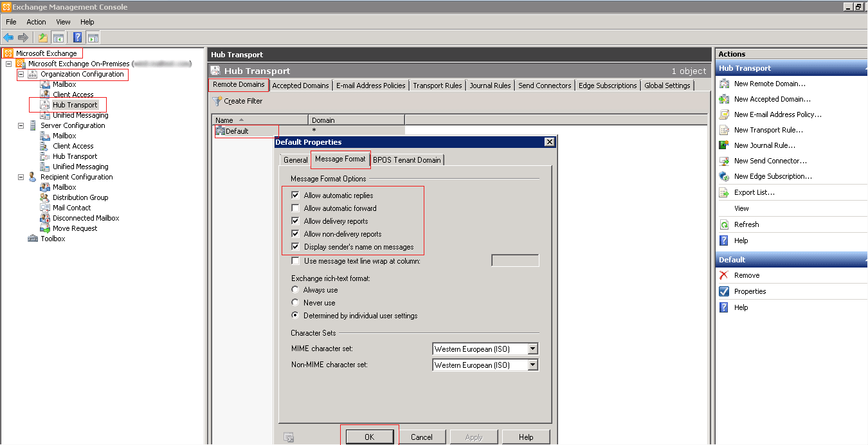Click the blue Help toolbar icon
The image size is (868, 445).
pyautogui.click(x=77, y=37)
